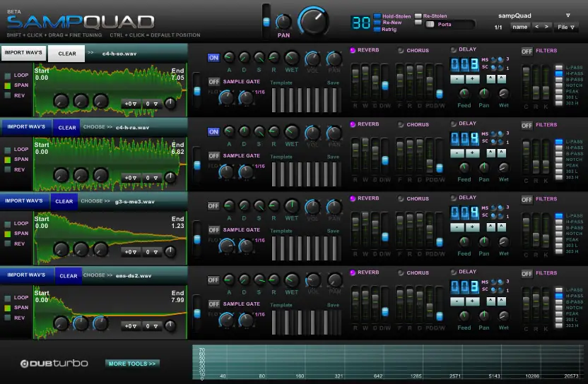This screenshot has height=384, width=588.
Task: Toggle the Retrig option
Action: click(x=377, y=29)
